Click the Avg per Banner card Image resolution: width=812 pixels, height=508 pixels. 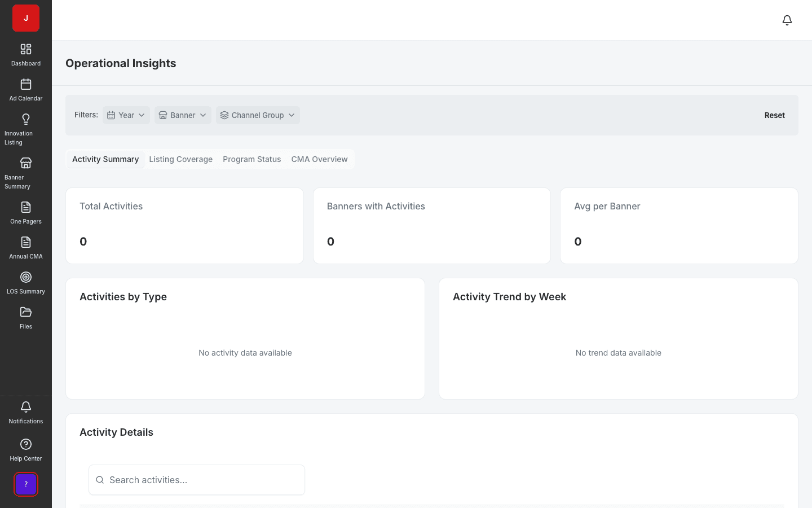(679, 226)
